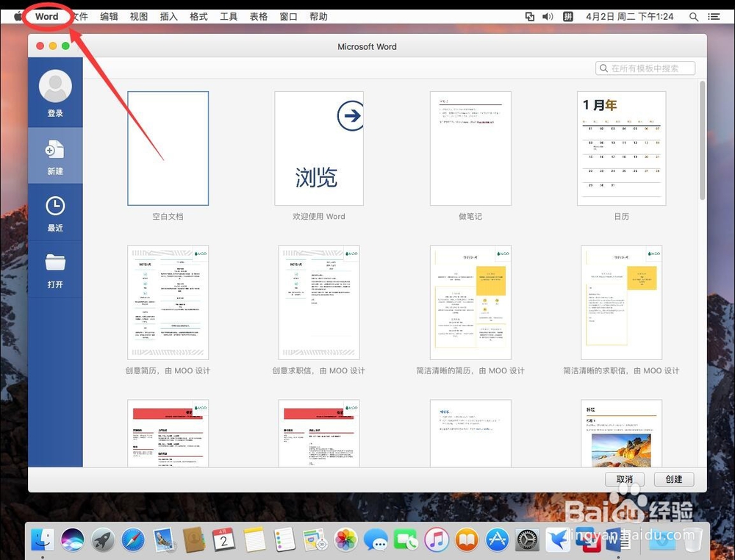Open App Store from the Dock
The image size is (735, 560).
click(497, 540)
